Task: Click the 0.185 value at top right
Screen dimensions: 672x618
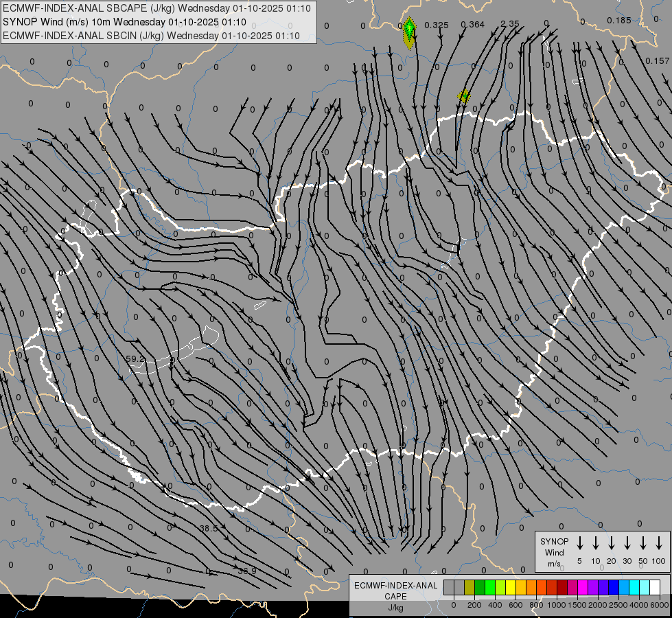Action: point(618,21)
